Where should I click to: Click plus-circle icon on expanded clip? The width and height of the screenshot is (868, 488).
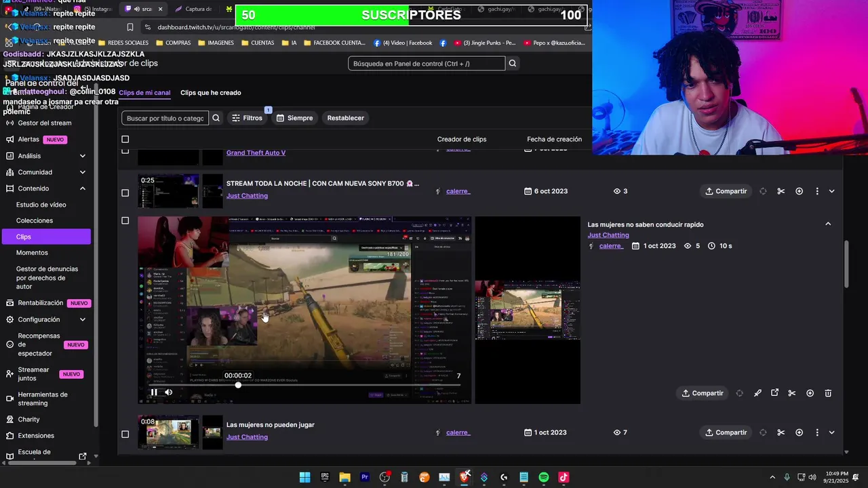810,393
